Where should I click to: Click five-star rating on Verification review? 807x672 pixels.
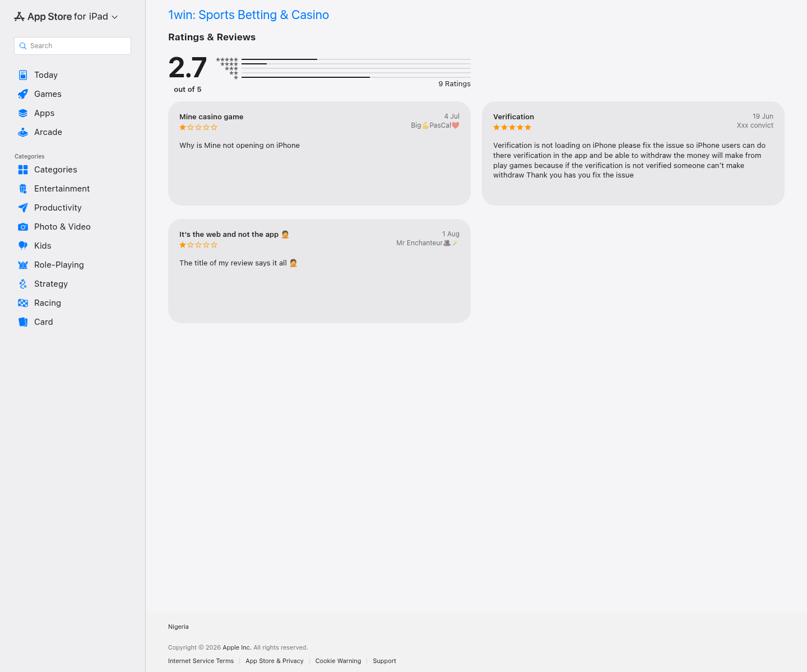pyautogui.click(x=512, y=128)
